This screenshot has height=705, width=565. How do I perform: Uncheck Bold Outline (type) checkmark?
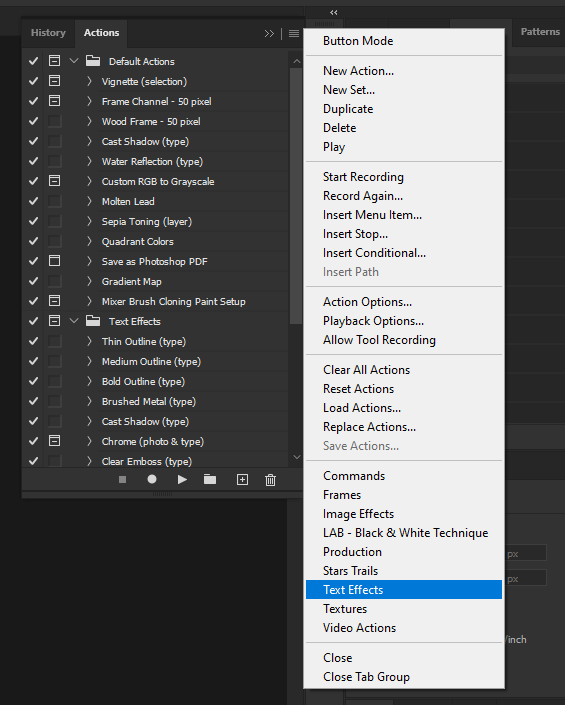point(33,381)
